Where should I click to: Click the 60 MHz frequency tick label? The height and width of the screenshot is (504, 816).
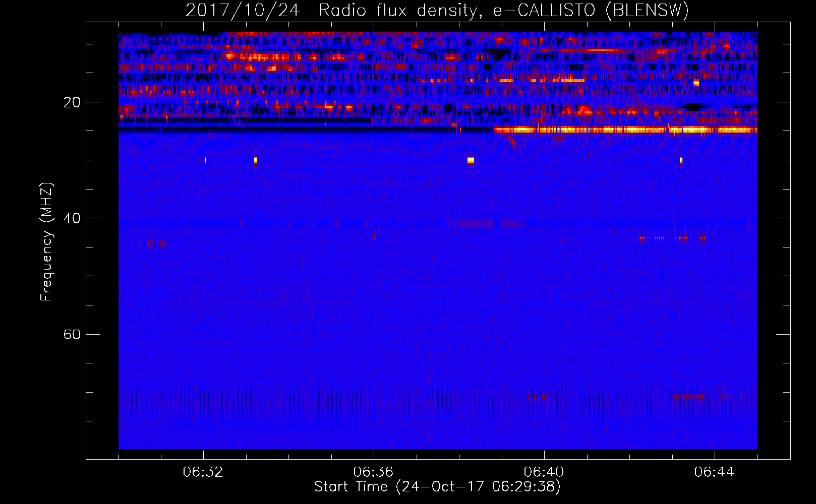[x=72, y=334]
